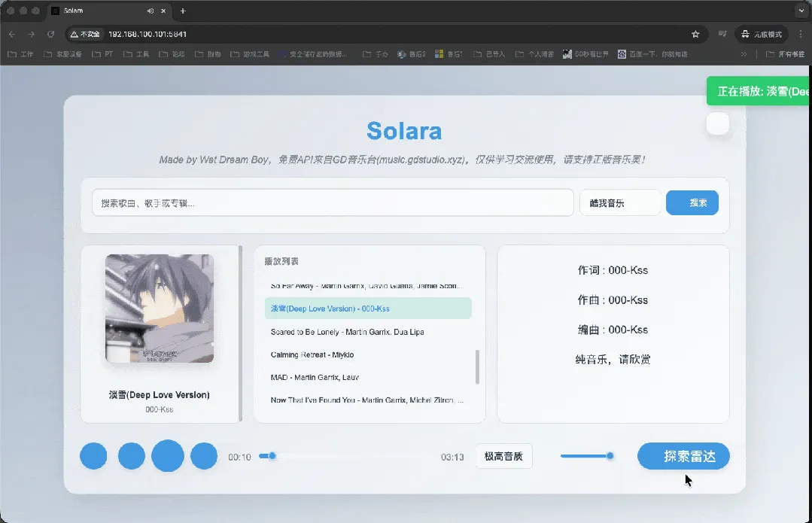
Task: Mute the Solara tab via speaker icon
Action: 151,11
